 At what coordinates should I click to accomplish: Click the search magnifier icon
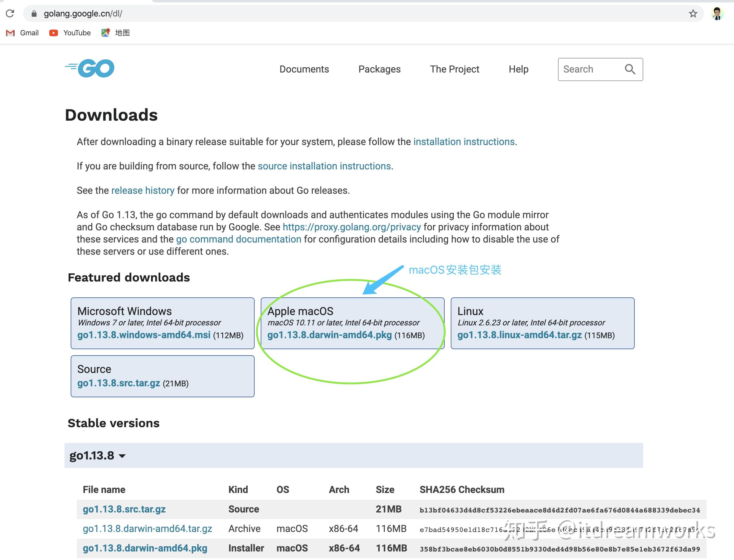[x=629, y=69]
